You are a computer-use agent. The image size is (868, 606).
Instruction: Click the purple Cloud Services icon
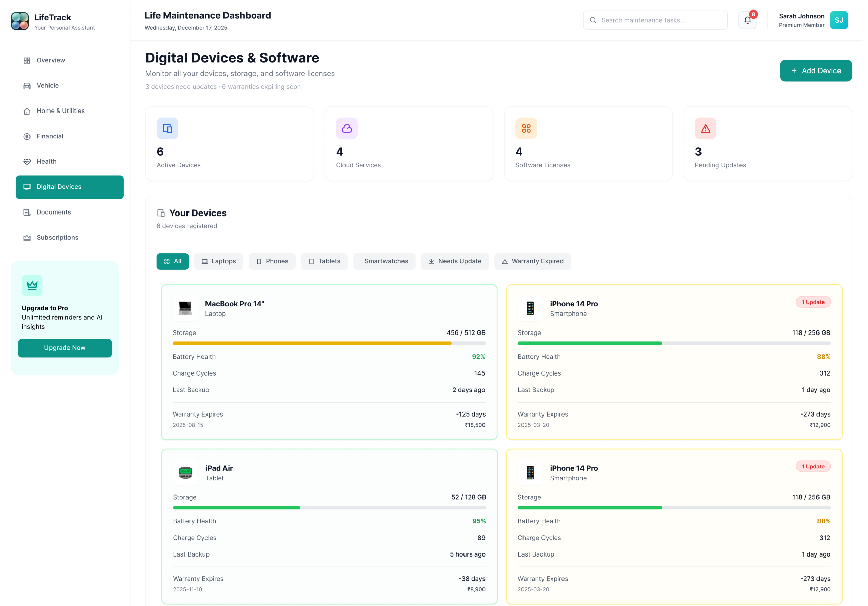pos(347,128)
